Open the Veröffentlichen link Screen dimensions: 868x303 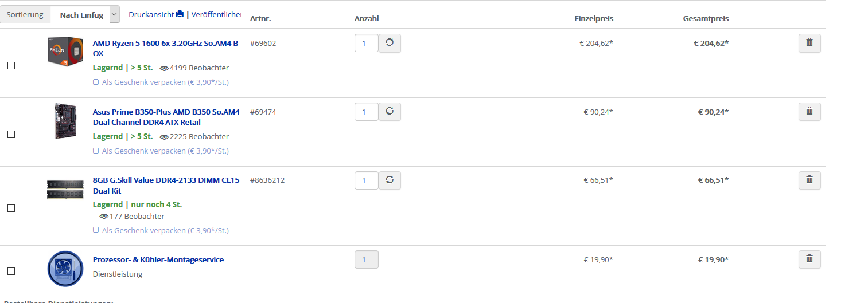(216, 14)
